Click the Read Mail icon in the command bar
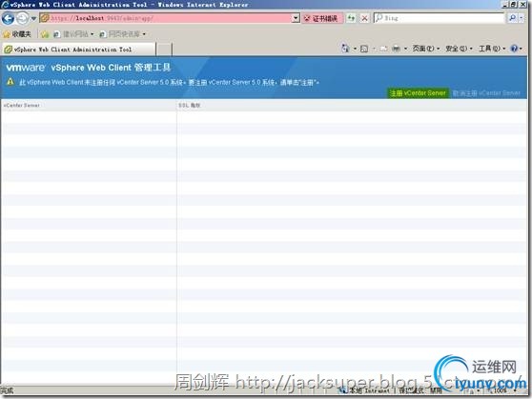Viewport: 532px width, 399px height. pyautogui.click(x=383, y=49)
